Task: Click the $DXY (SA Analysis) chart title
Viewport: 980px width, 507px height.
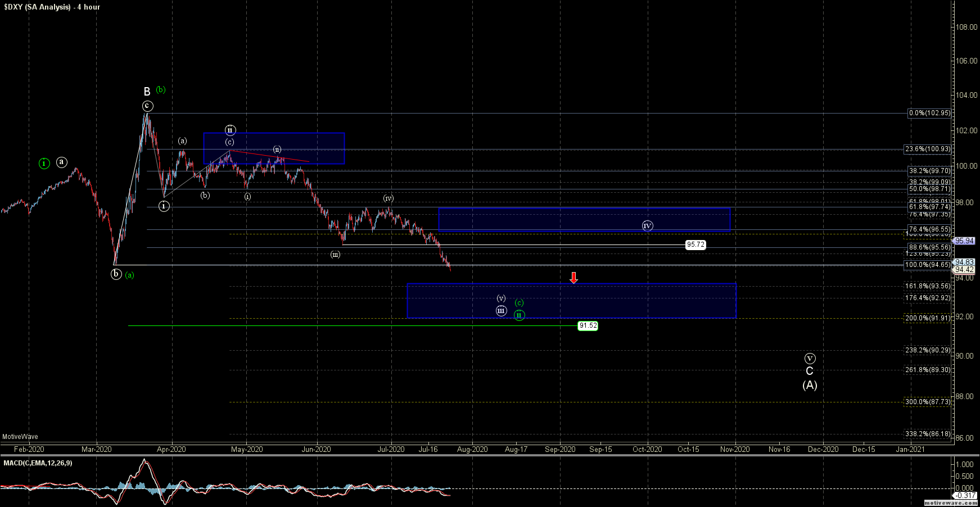Action: (x=52, y=7)
